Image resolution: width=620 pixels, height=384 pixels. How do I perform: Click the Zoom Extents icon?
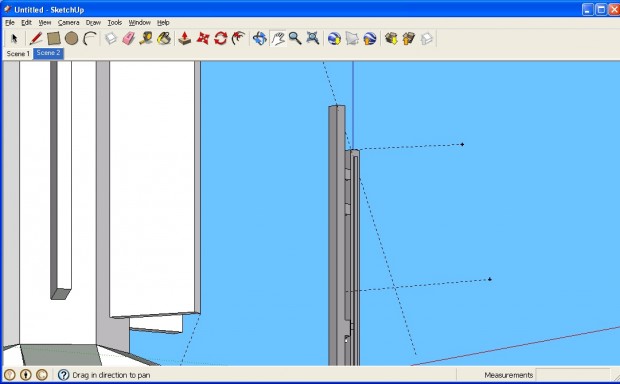[x=313, y=38]
